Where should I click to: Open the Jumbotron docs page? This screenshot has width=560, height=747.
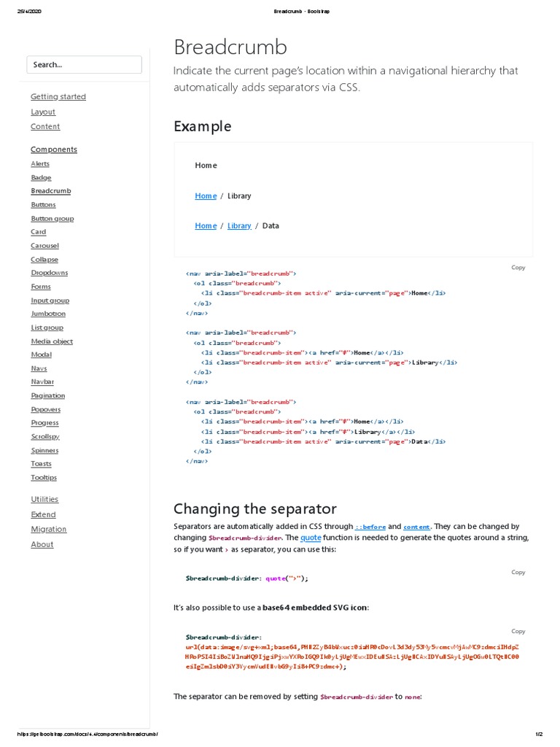48,314
